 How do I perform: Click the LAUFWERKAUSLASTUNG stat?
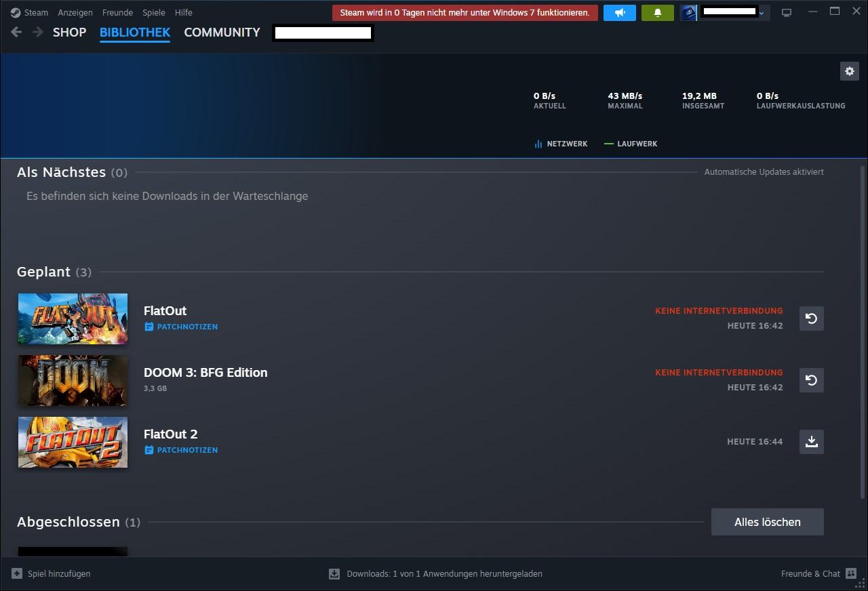[x=801, y=100]
